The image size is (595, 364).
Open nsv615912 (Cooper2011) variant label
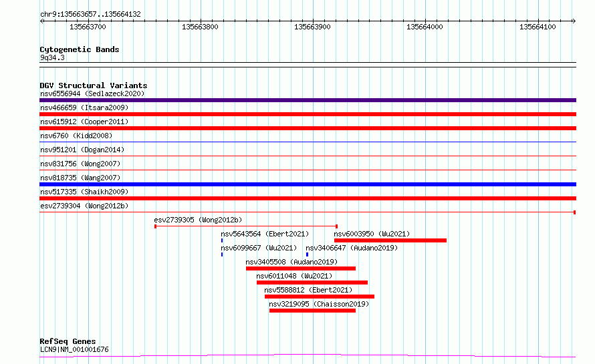coord(84,122)
